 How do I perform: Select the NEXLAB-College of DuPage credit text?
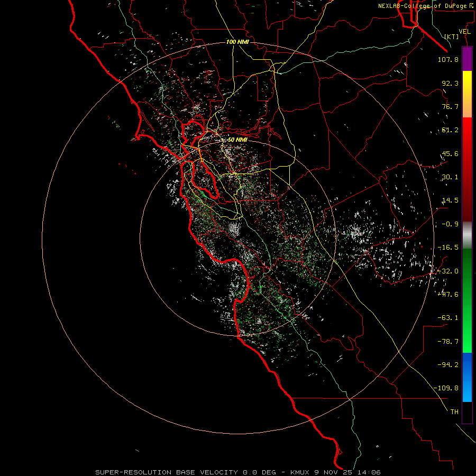coord(425,6)
